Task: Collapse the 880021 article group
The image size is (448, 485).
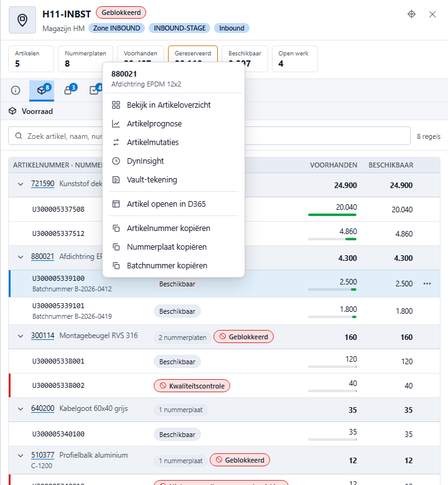Action: (21, 257)
